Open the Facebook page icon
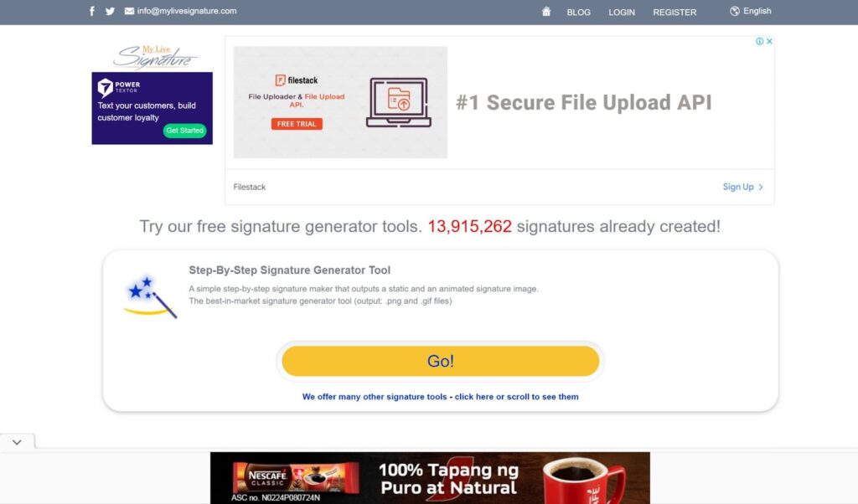The width and height of the screenshot is (858, 504). click(92, 11)
